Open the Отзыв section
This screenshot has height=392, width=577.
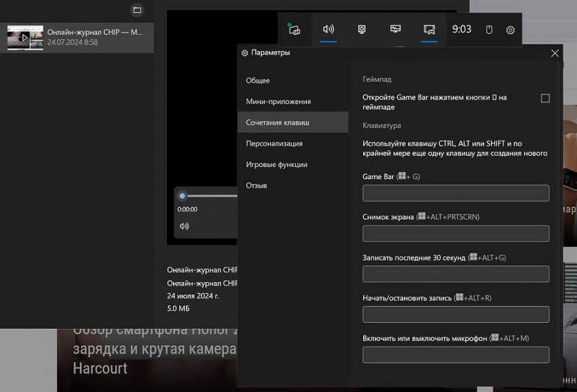coord(257,186)
